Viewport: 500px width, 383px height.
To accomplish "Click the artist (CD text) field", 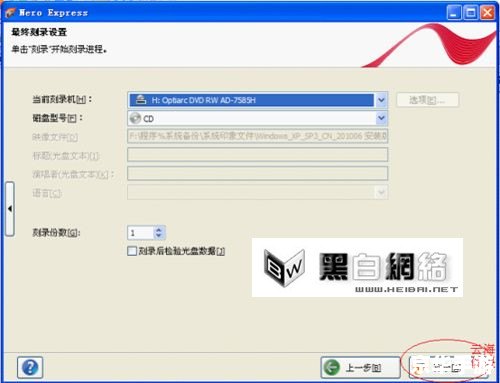I will pyautogui.click(x=257, y=173).
